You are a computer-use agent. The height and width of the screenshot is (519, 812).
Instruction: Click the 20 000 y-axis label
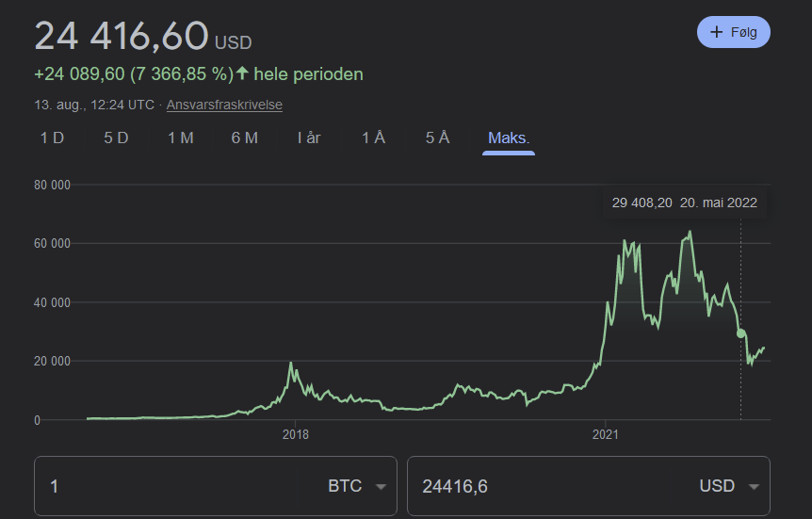point(53,361)
